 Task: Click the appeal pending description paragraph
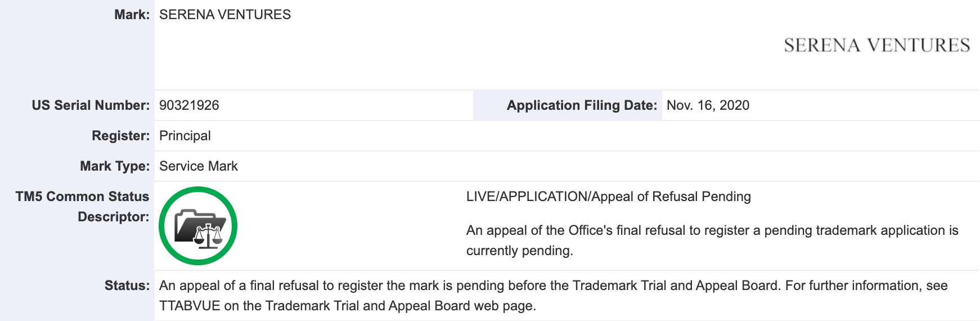[x=712, y=240]
